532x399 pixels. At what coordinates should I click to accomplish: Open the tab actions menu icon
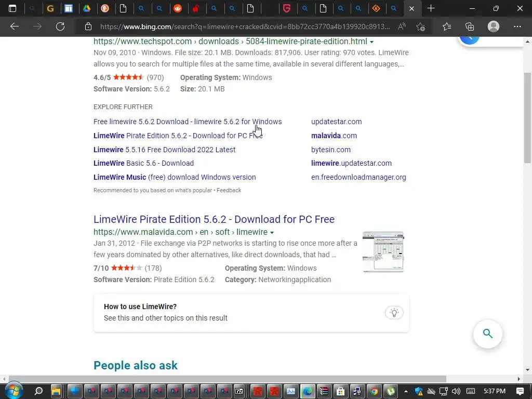[x=12, y=8]
